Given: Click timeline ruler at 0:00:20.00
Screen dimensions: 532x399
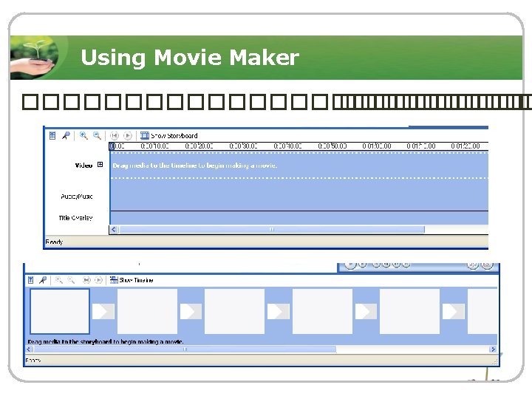Looking at the screenshot, I should [199, 146].
